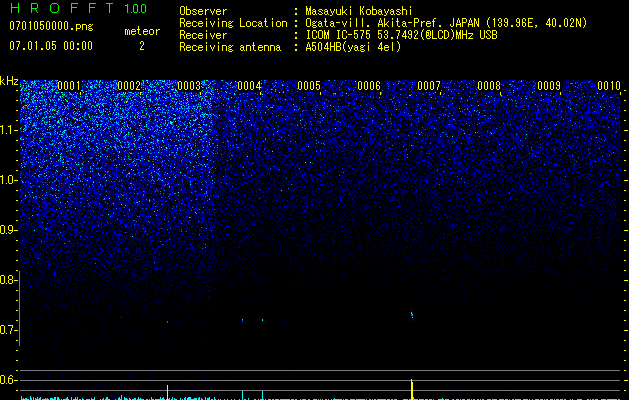Click time marker 0002

129,86
